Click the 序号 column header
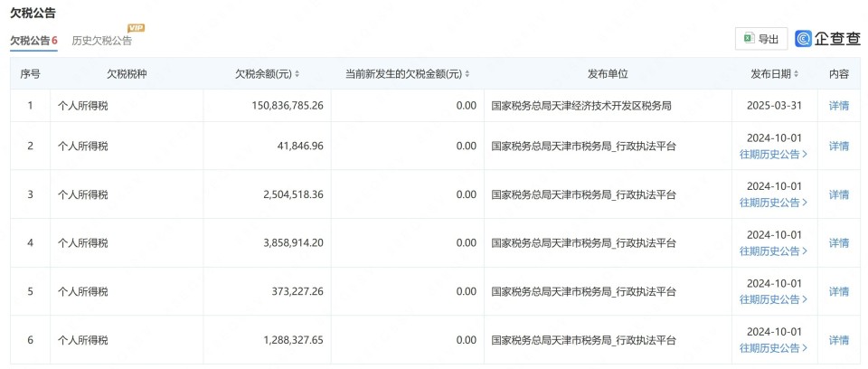 [x=30, y=74]
